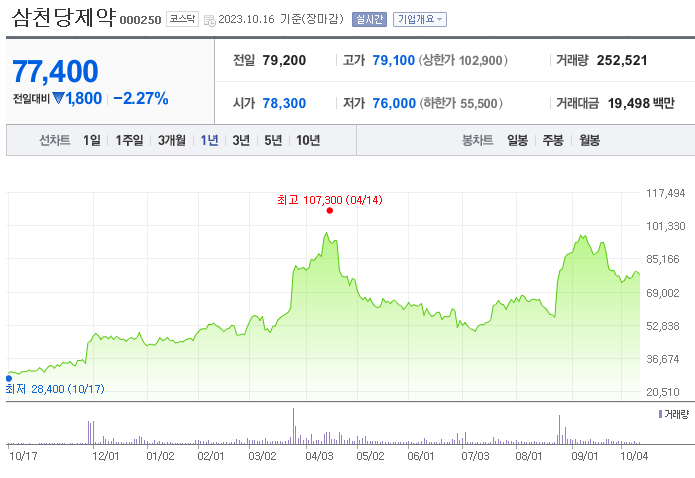Click the 삼천당제약 stock name title
This screenshot has height=478, width=695.
point(63,18)
